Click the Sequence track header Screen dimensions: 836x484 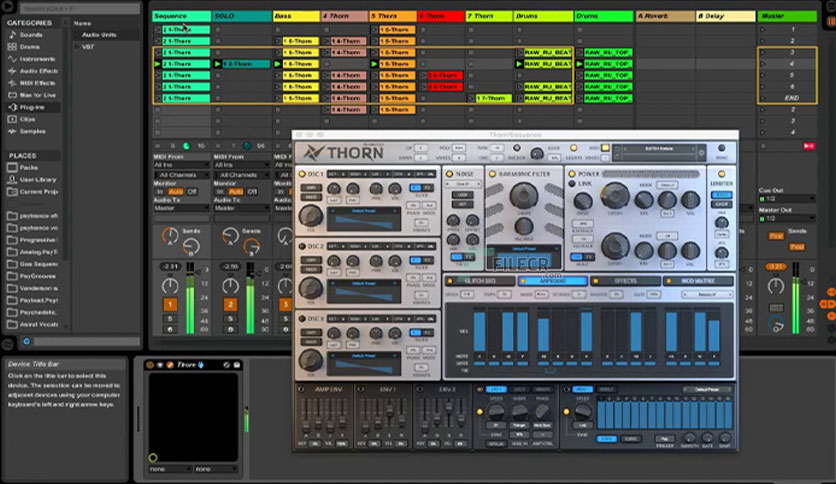pyautogui.click(x=180, y=16)
